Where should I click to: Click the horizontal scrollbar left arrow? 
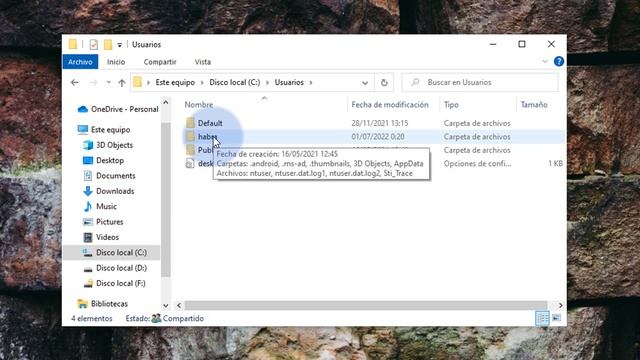click(x=179, y=305)
